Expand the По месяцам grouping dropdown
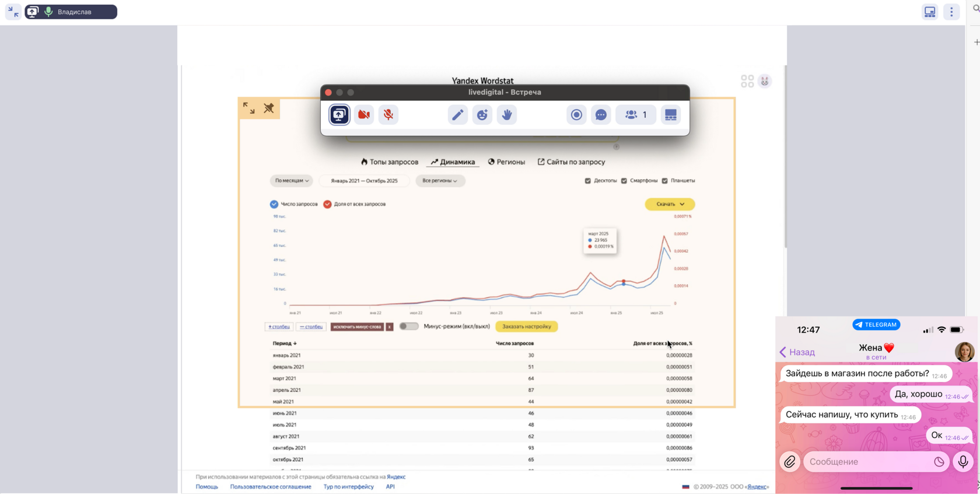 [292, 181]
